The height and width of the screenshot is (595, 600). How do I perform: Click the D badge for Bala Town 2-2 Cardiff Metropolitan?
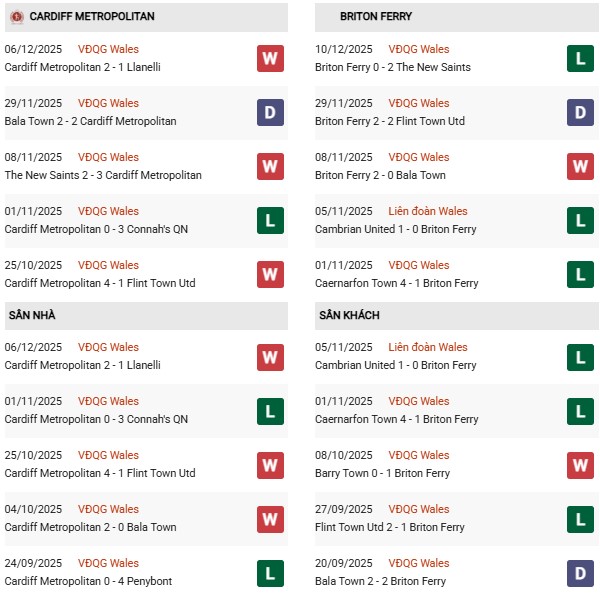[x=270, y=112]
